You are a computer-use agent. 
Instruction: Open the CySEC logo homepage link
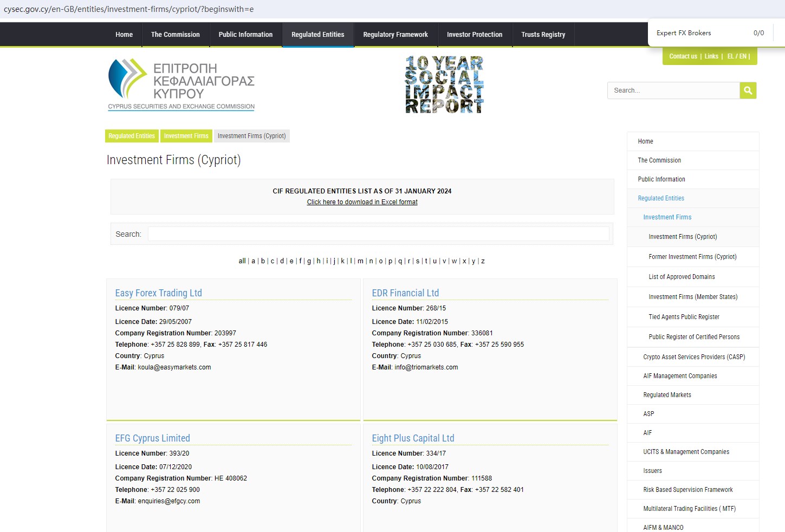pyautogui.click(x=181, y=85)
